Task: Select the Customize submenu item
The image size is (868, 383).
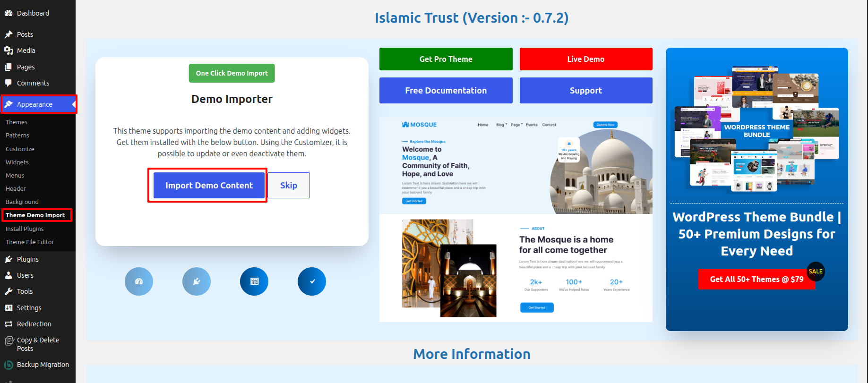Action: [20, 149]
